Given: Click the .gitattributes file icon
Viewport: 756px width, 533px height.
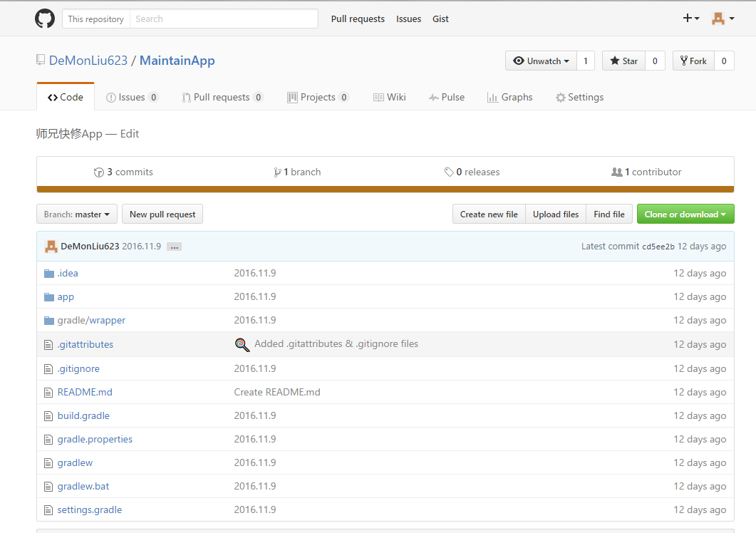Looking at the screenshot, I should [48, 345].
